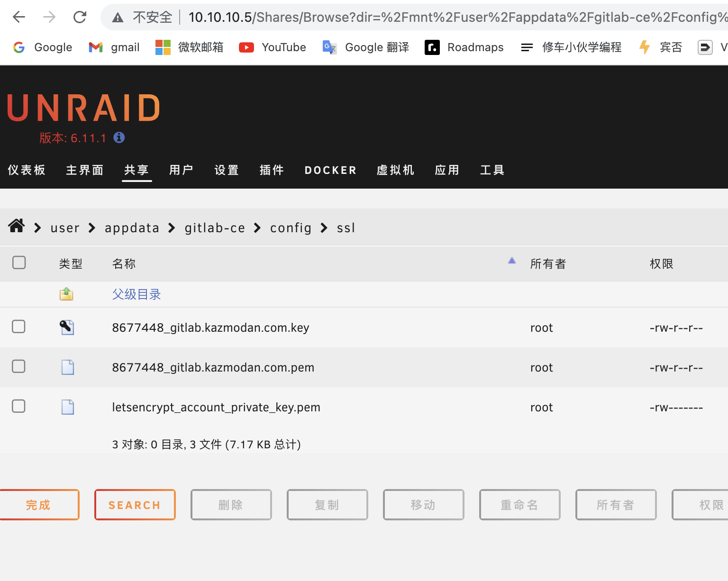Sort by the 名称 column header
Screen dimensions: 728x581
tap(124, 263)
